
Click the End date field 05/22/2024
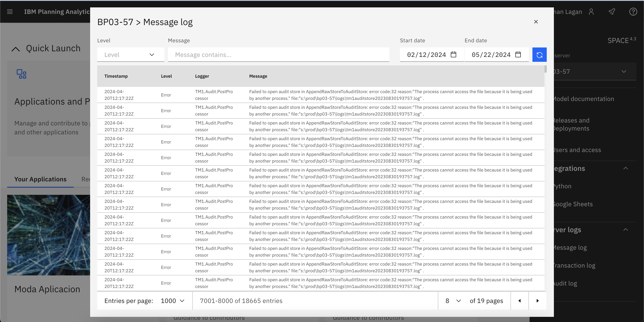(x=496, y=55)
